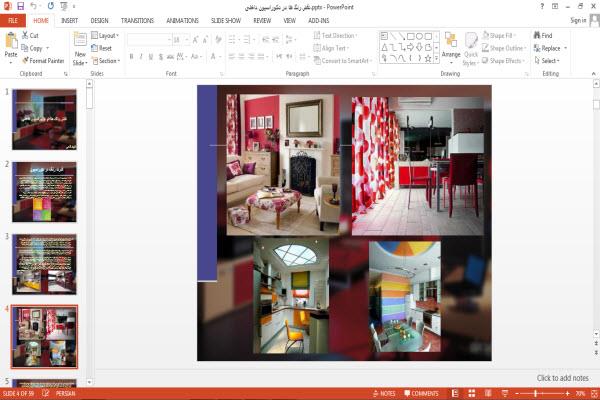This screenshot has height=400, width=600.
Task: Click the Redo repeat icon
Action: (x=51, y=6)
